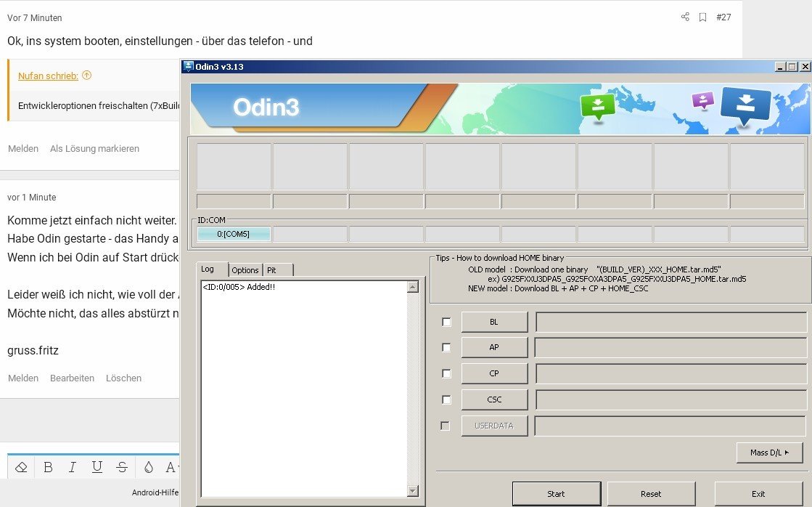This screenshot has width=812, height=507.
Task: Open text color droplet icon in editor
Action: click(149, 467)
